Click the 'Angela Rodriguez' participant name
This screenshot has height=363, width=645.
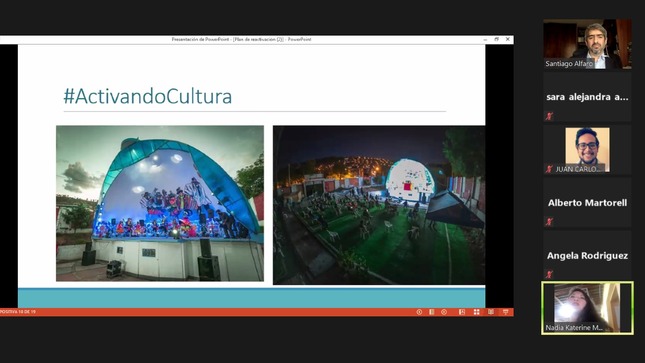coord(587,256)
